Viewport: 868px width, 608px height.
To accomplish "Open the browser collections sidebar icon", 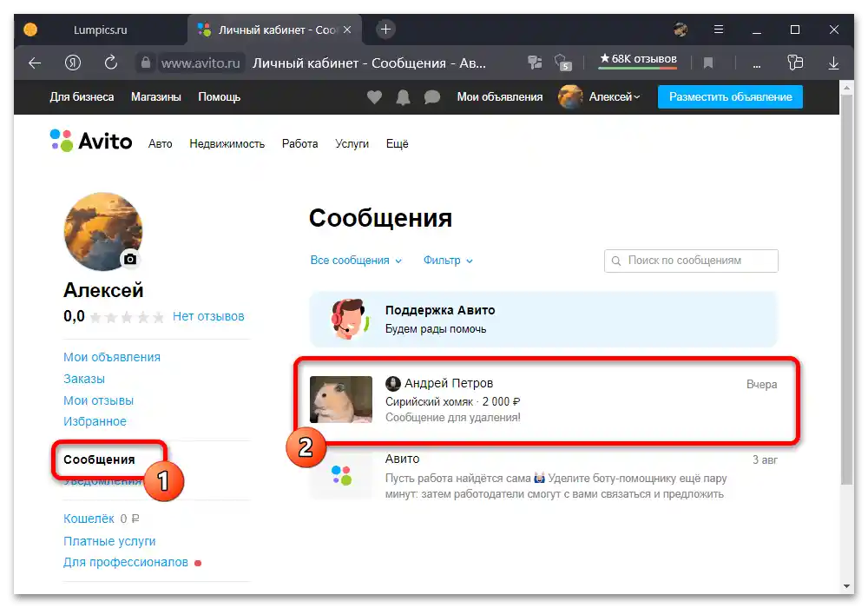I will click(795, 63).
